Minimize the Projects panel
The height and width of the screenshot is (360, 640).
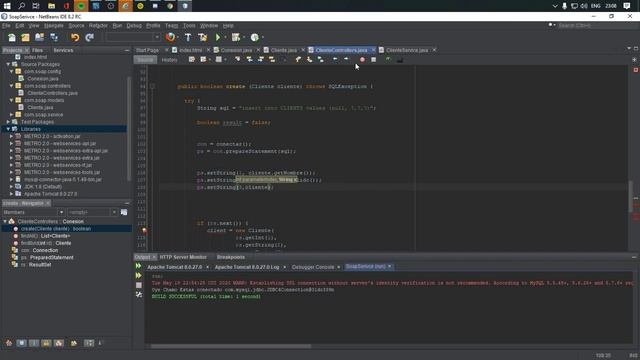127,50
